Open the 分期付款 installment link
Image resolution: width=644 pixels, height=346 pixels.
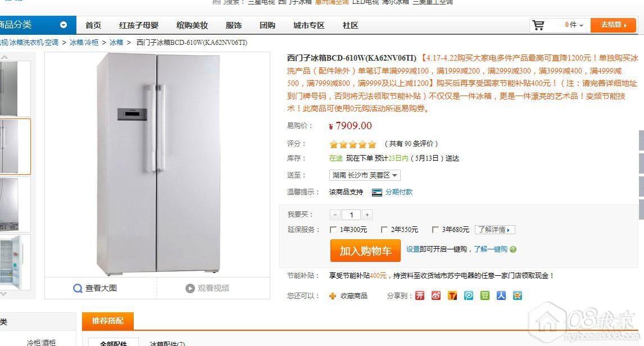(399, 192)
